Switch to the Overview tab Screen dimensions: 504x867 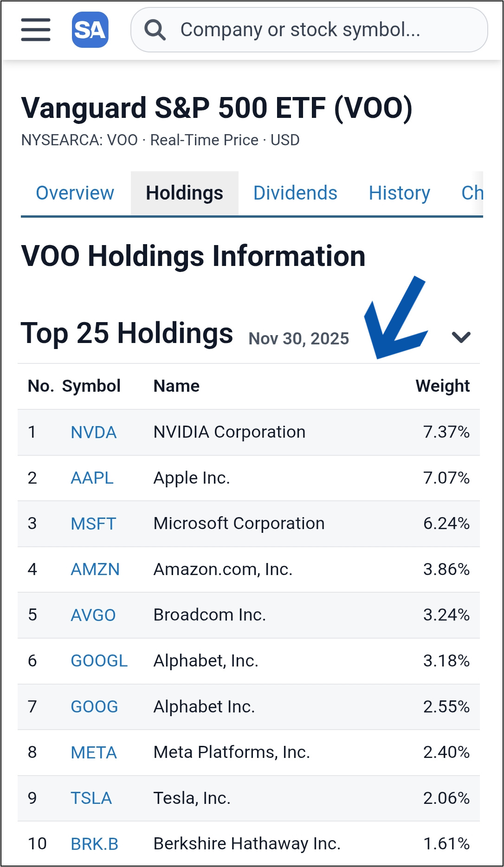[75, 193]
